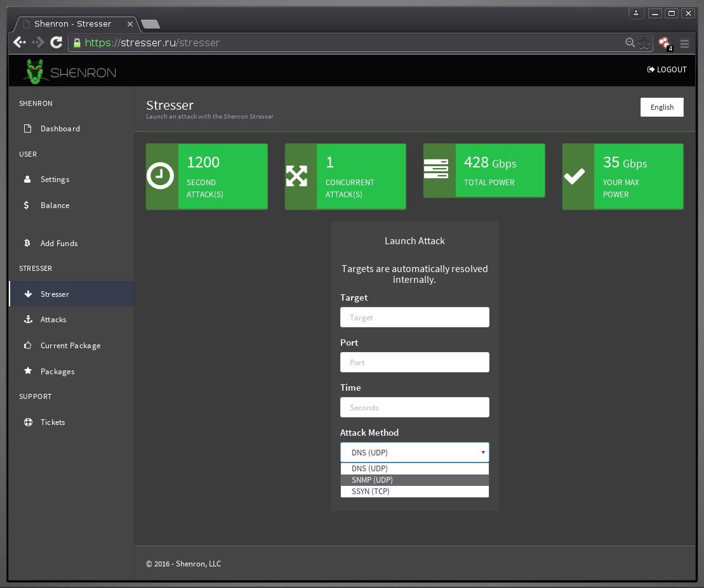Viewport: 704px width, 588px height.
Task: Click the Tickets lifebuoy icon
Action: click(x=28, y=422)
